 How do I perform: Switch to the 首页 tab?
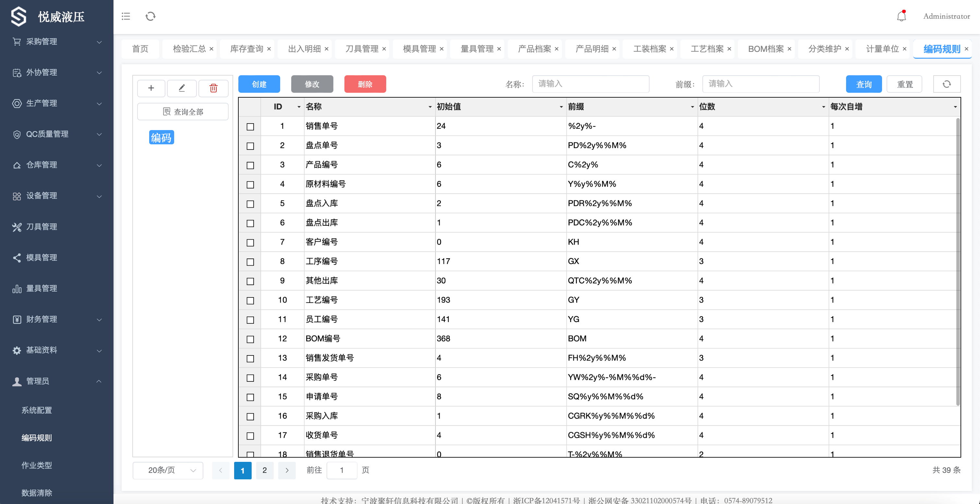tap(140, 49)
